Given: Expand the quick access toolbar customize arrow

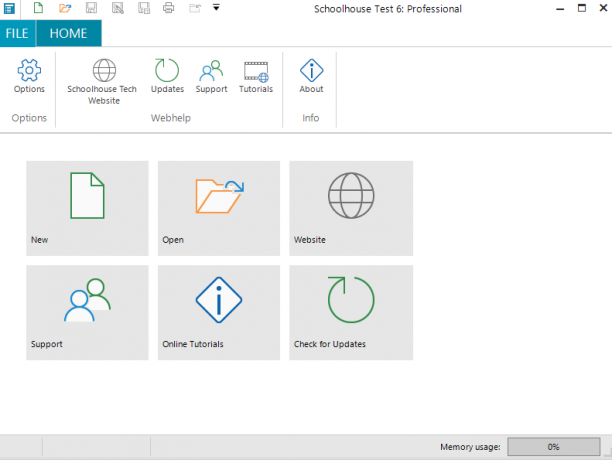Looking at the screenshot, I should (216, 7).
